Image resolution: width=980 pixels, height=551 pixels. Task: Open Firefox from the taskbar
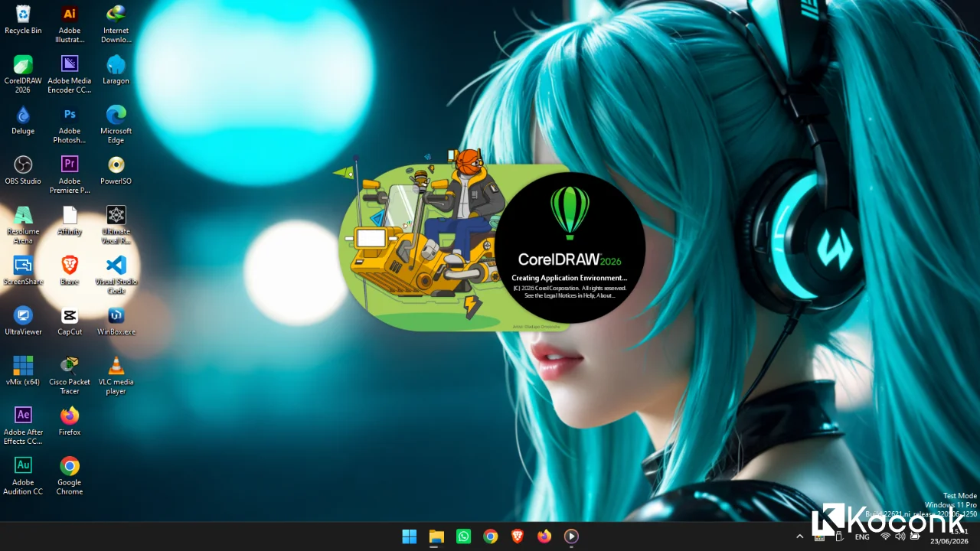(544, 536)
